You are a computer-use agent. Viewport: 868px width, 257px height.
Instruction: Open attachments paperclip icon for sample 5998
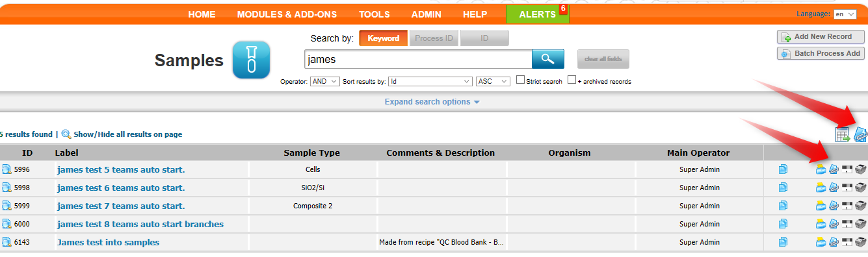click(834, 188)
